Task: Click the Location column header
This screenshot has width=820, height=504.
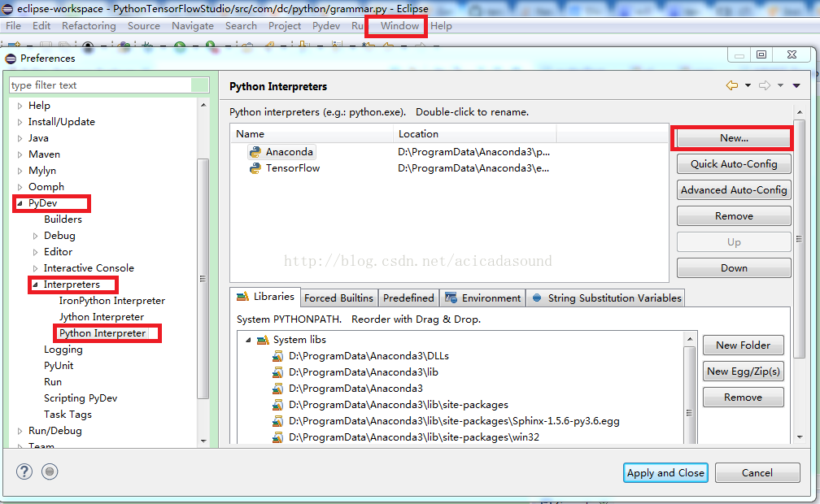Action: pos(475,134)
